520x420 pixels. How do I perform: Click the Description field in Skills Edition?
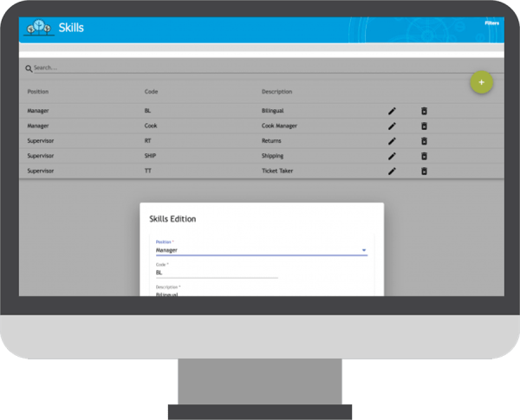tap(217, 293)
